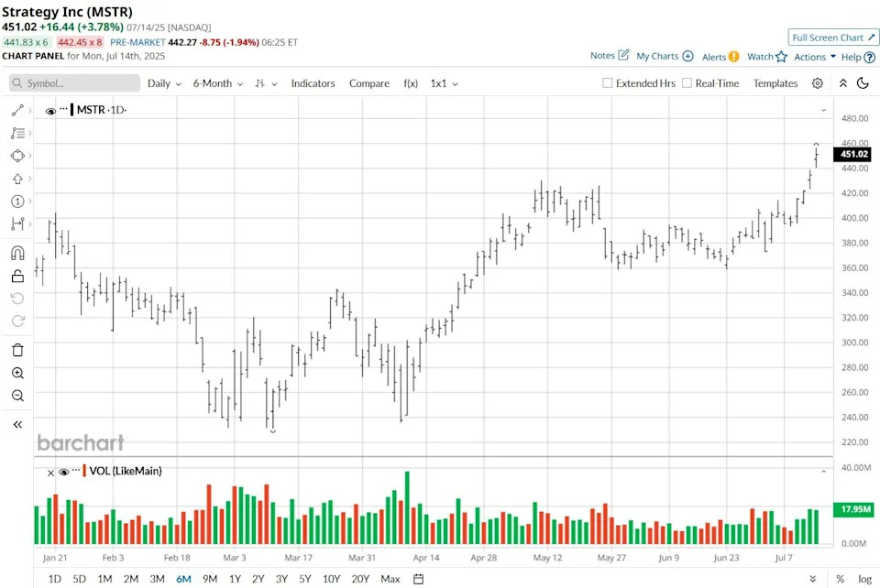Click the VOL study color swatch
Image resolution: width=880 pixels, height=588 pixels.
[x=84, y=471]
